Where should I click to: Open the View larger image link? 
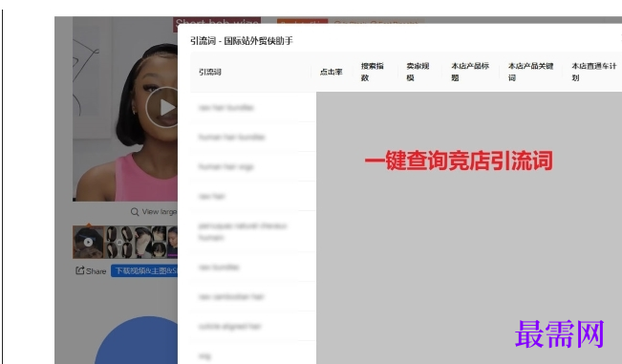click(159, 212)
